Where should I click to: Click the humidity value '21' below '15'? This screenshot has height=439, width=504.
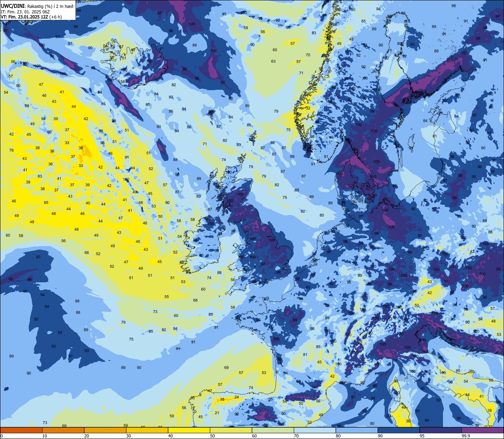click(x=217, y=413)
